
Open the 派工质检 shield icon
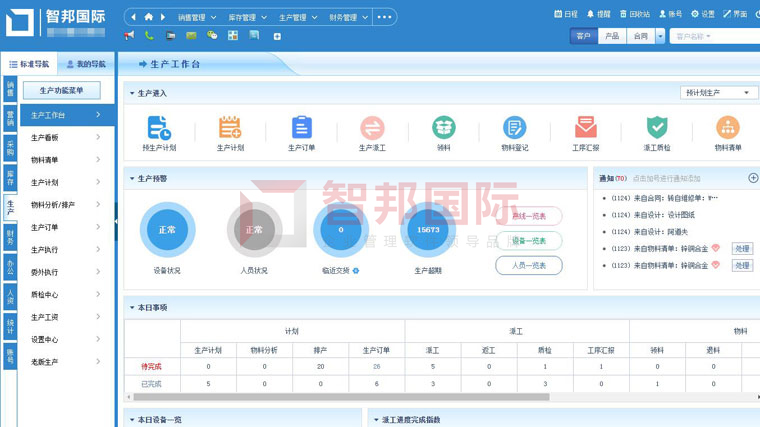[657, 128]
